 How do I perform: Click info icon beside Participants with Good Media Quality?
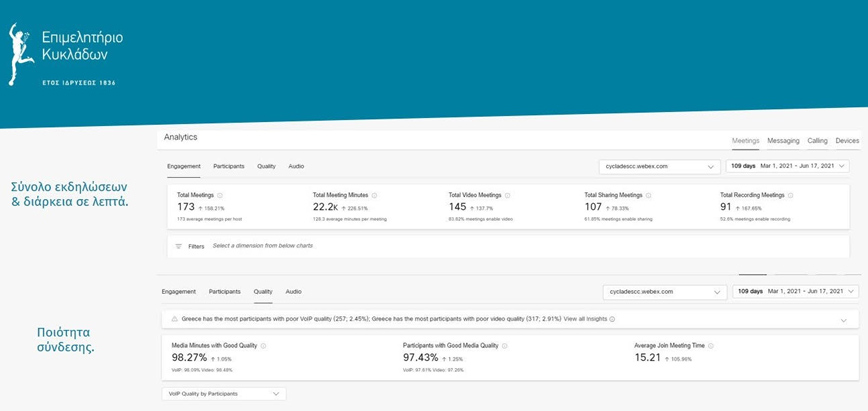(503, 345)
